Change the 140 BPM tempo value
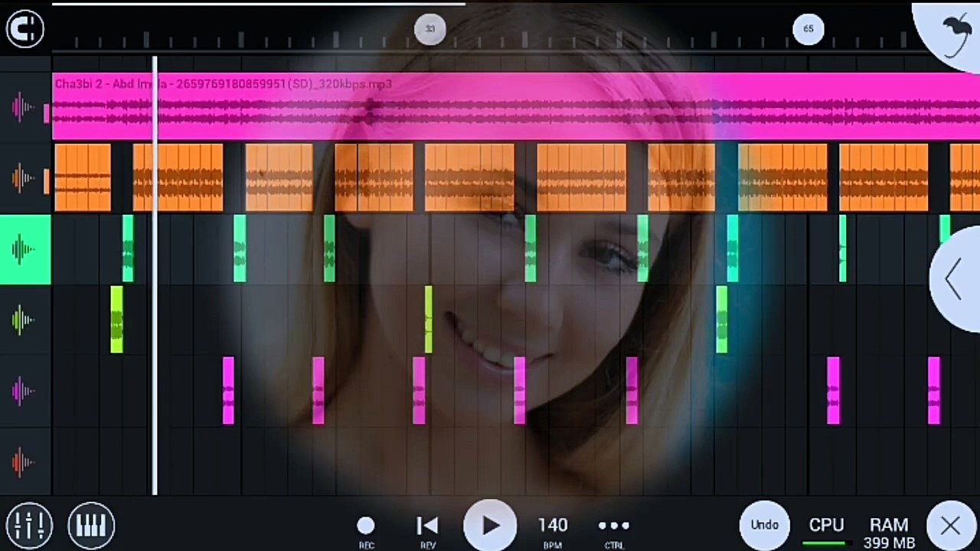Screen dimensions: 980x551 click(x=553, y=531)
